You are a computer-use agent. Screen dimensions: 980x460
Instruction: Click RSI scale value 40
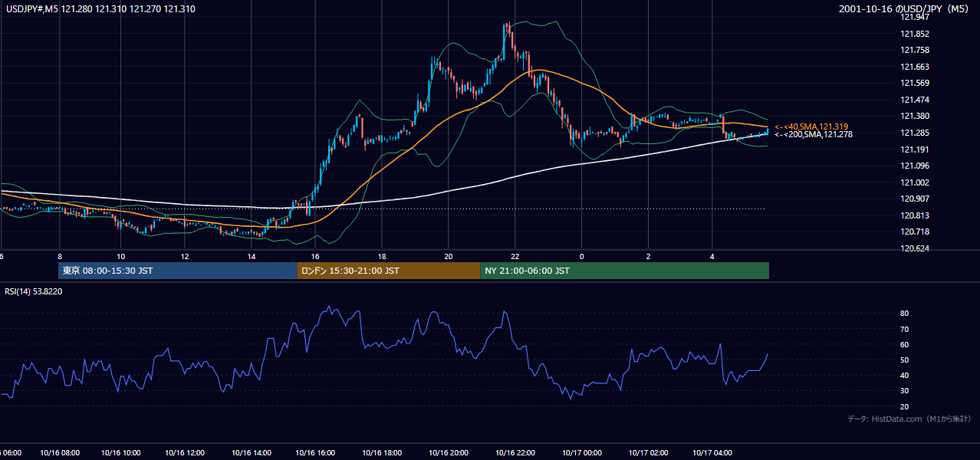click(x=904, y=376)
